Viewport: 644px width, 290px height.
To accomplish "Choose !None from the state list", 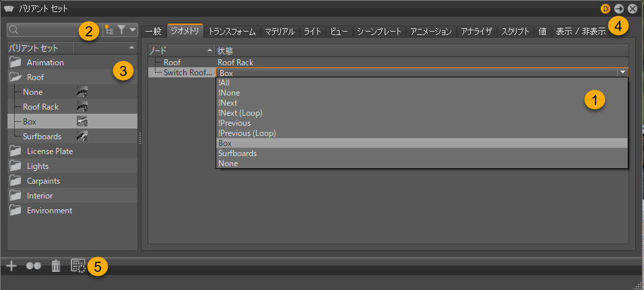I will tap(422, 93).
